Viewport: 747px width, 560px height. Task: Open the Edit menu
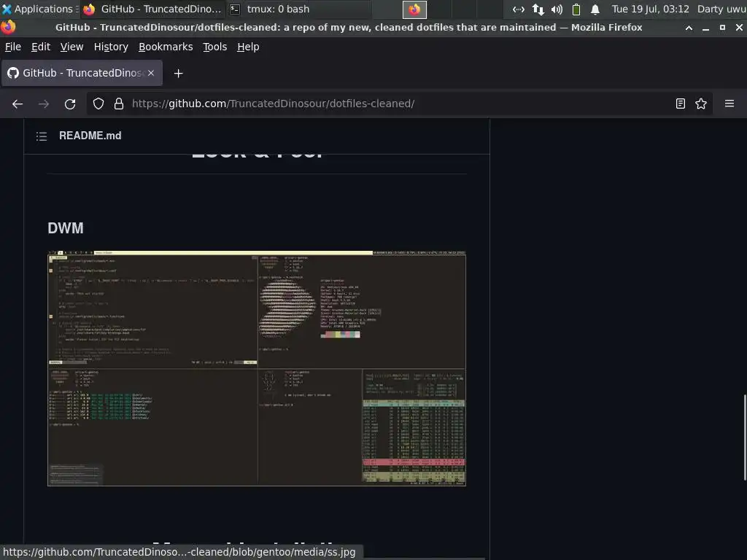click(x=41, y=47)
